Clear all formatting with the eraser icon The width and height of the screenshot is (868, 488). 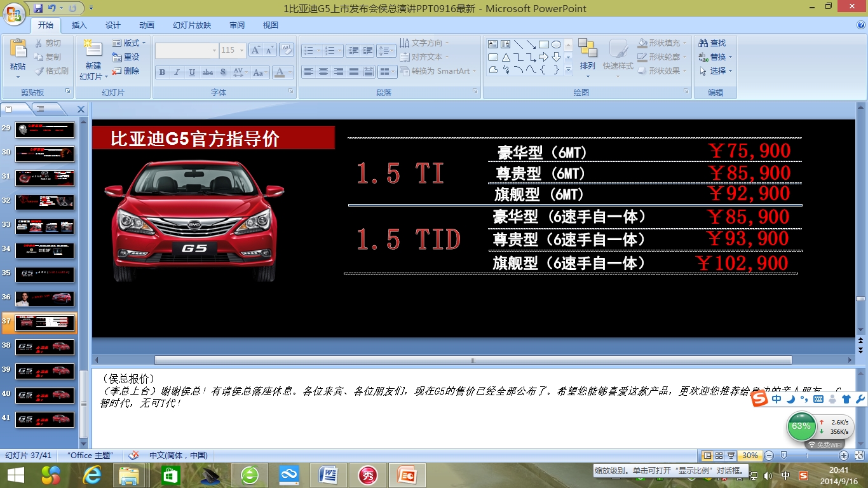click(x=286, y=50)
